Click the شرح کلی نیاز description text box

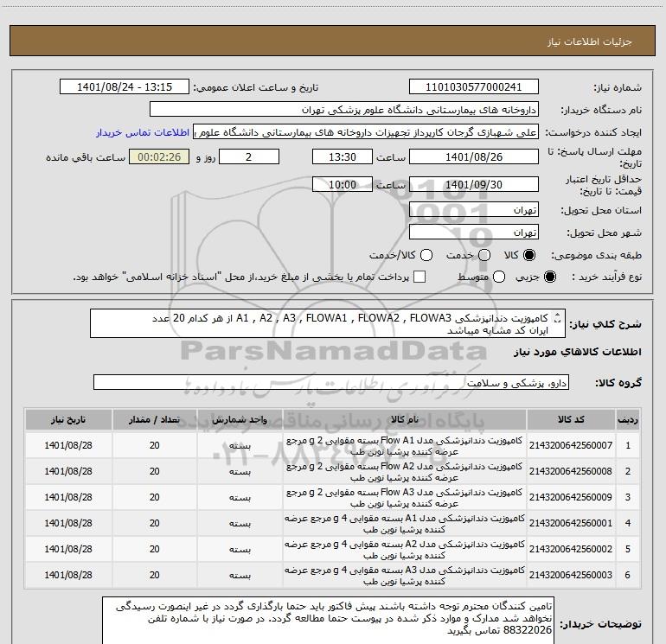328,324
